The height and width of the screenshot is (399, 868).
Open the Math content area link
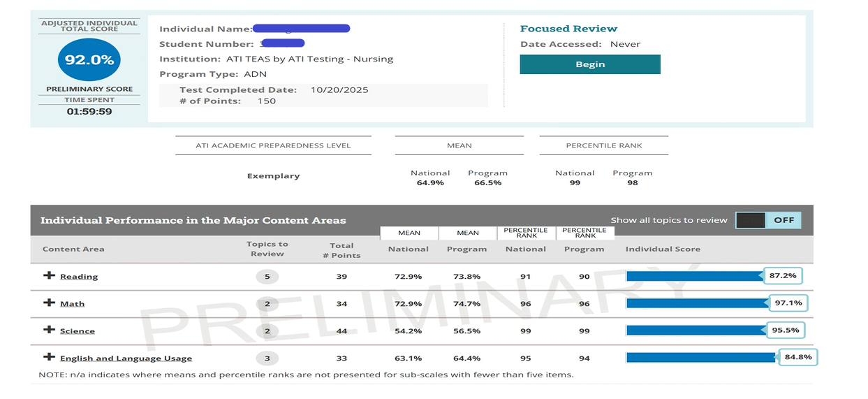click(72, 304)
